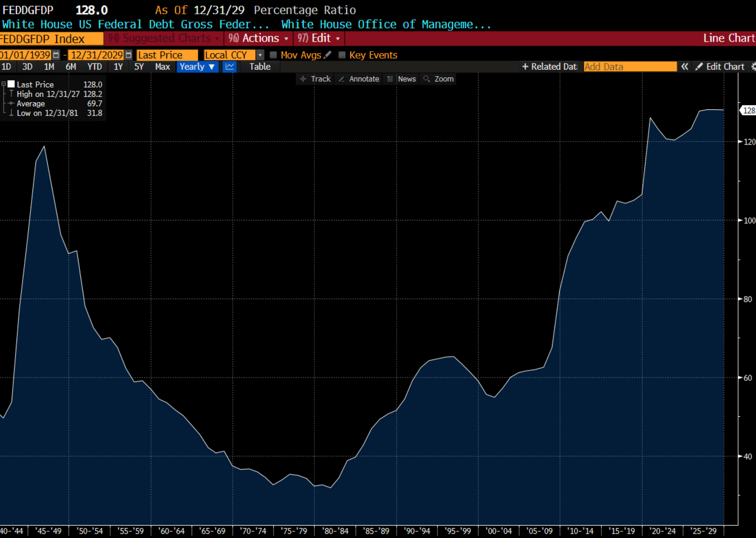The width and height of the screenshot is (756, 538).
Task: Collapse the Last Price legend tree
Action: coord(3,83)
